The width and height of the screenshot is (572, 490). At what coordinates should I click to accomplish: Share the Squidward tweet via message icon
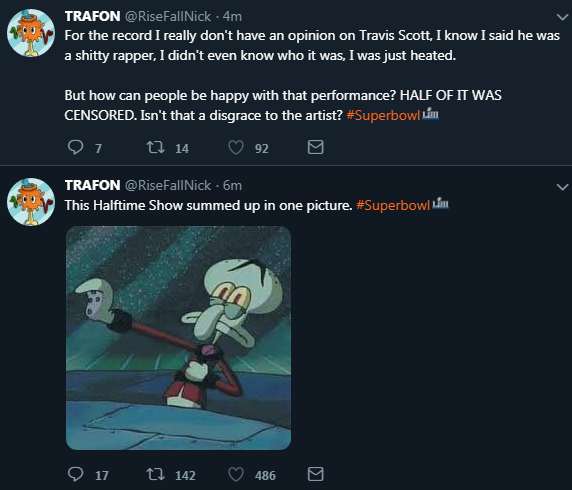(x=316, y=474)
